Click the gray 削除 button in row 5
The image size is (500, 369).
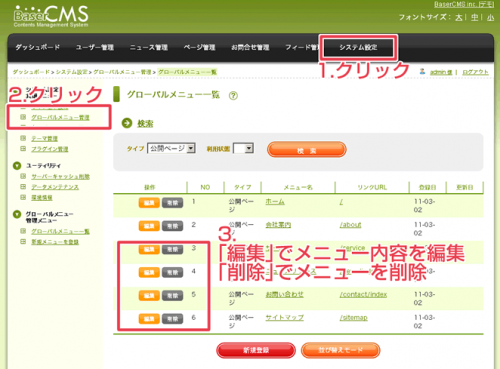[x=172, y=296]
